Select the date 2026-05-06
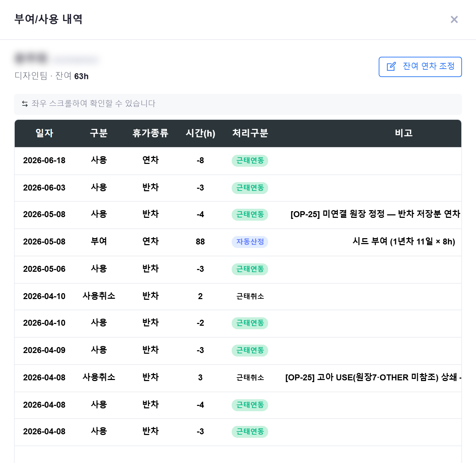Image resolution: width=476 pixels, height=463 pixels. tap(44, 269)
